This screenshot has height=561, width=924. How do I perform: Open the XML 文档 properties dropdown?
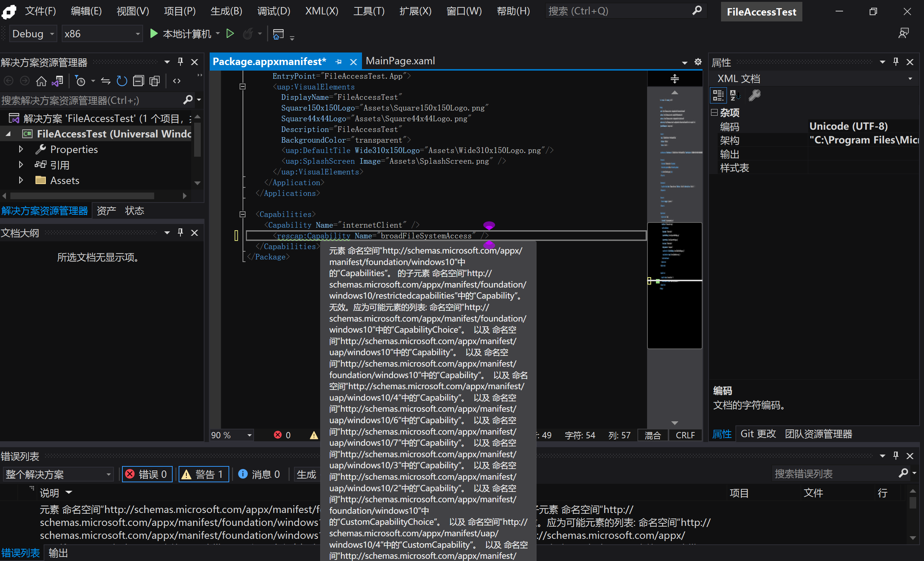[910, 79]
